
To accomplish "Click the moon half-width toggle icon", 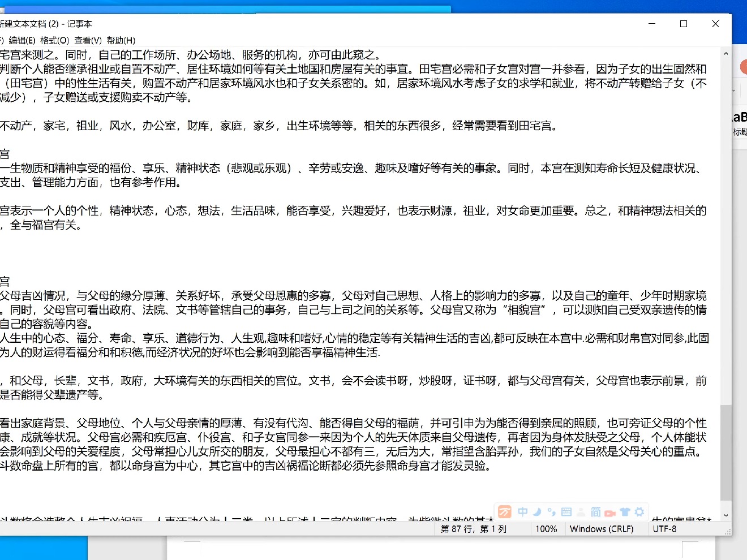I will [537, 512].
